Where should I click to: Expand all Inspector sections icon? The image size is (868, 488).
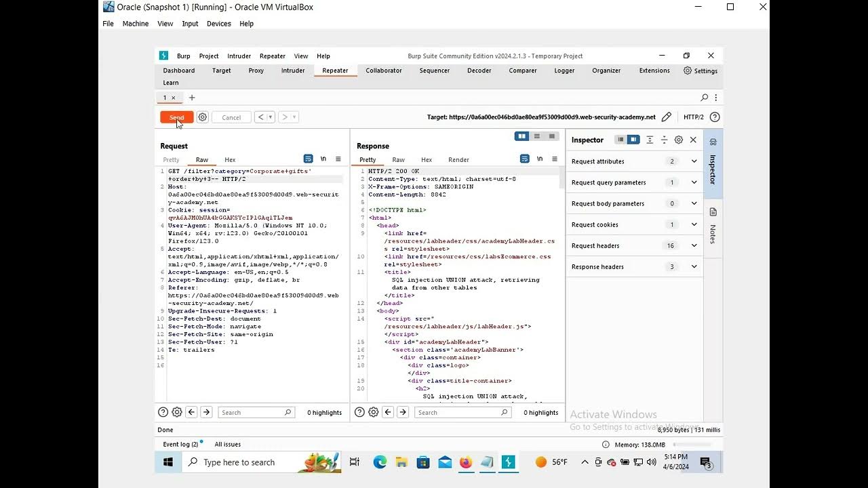click(650, 140)
